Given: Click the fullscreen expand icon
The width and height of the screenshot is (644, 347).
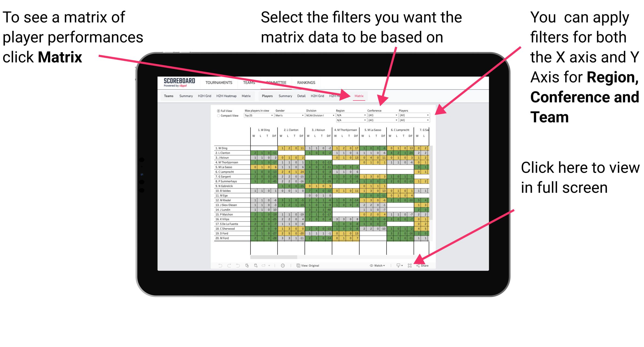Looking at the screenshot, I should [410, 265].
